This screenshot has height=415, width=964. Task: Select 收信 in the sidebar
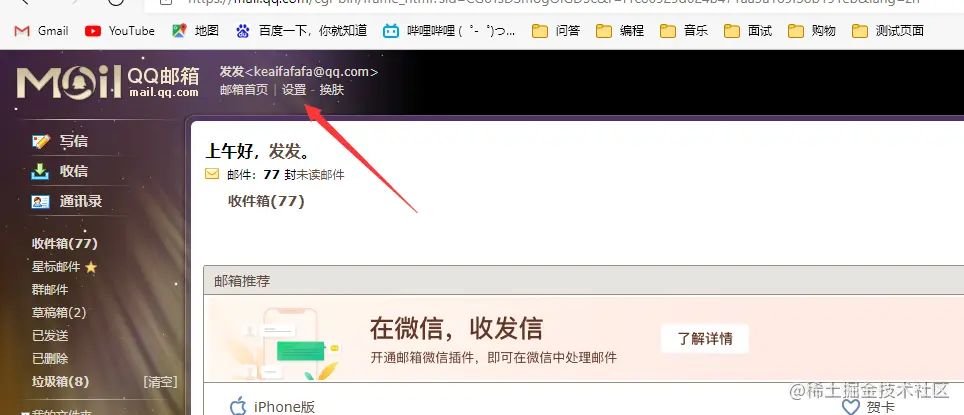coord(74,172)
